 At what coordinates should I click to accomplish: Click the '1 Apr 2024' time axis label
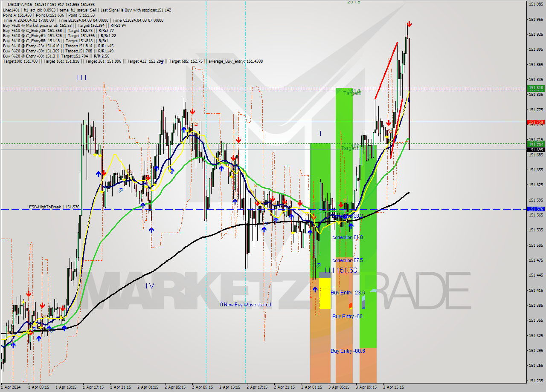point(10,387)
